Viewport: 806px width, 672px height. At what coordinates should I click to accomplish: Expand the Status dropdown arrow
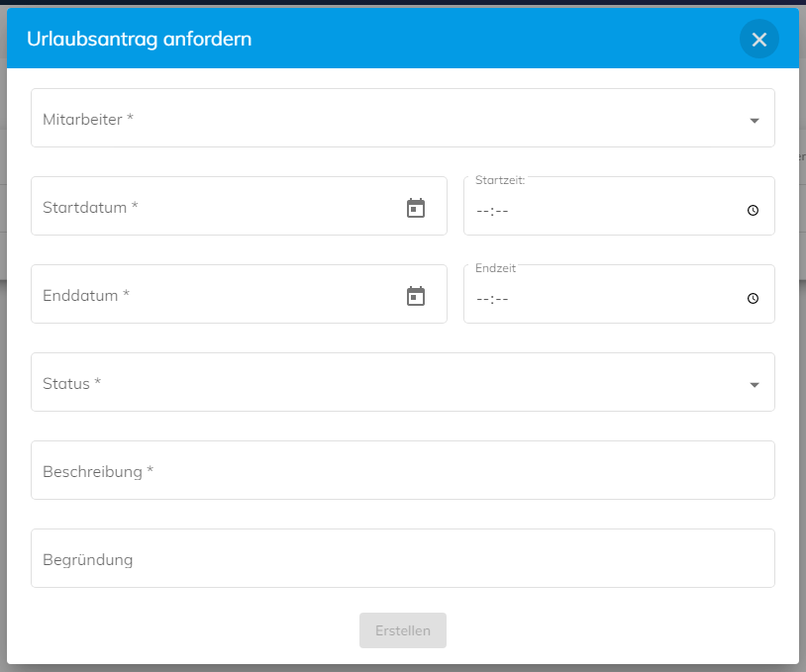pyautogui.click(x=755, y=385)
